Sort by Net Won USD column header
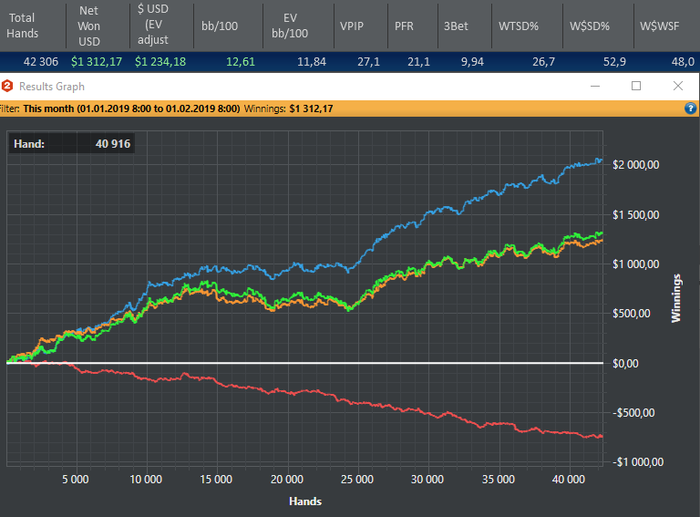 [89, 26]
